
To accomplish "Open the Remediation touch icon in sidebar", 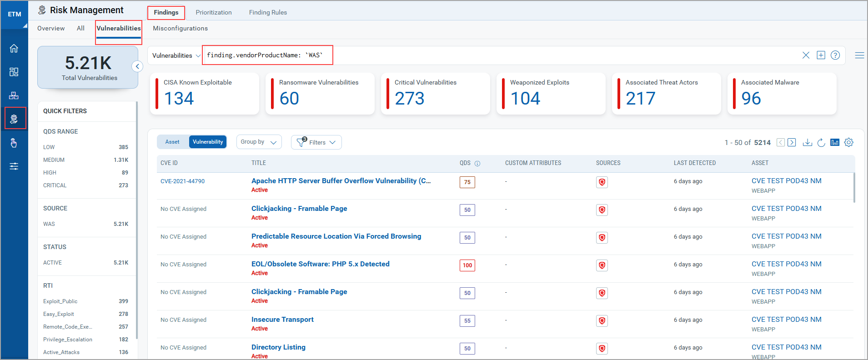I will click(x=14, y=143).
